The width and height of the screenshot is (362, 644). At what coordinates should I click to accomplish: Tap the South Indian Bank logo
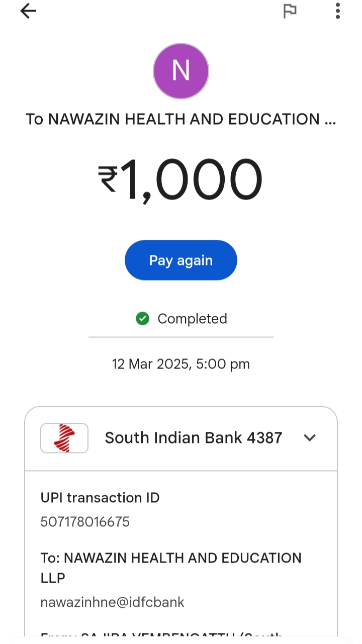(x=64, y=438)
